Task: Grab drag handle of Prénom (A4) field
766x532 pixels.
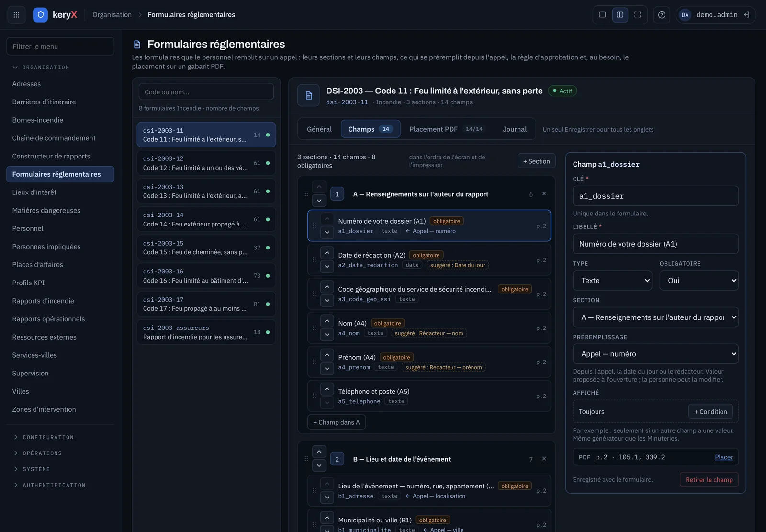Action: point(314,362)
